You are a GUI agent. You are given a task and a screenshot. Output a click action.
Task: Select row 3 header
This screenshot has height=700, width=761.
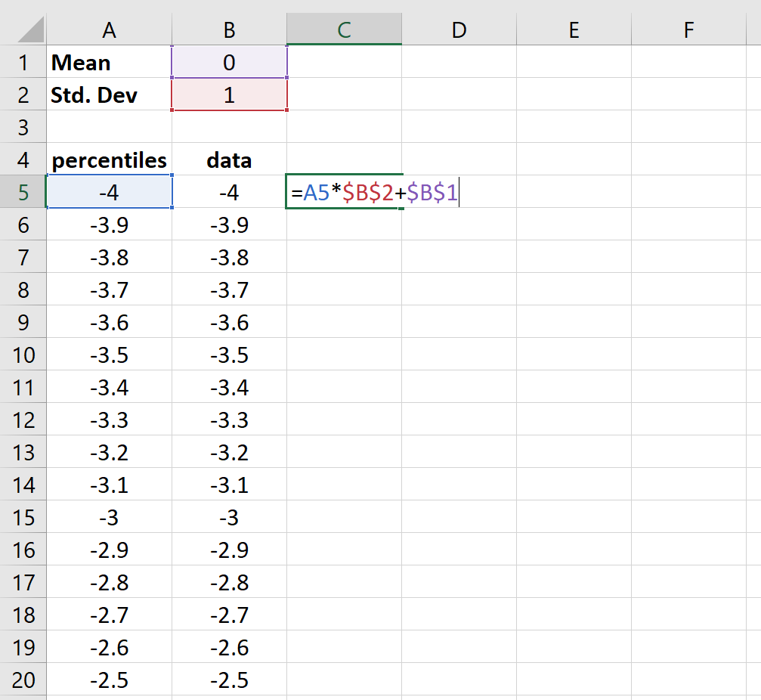point(23,127)
